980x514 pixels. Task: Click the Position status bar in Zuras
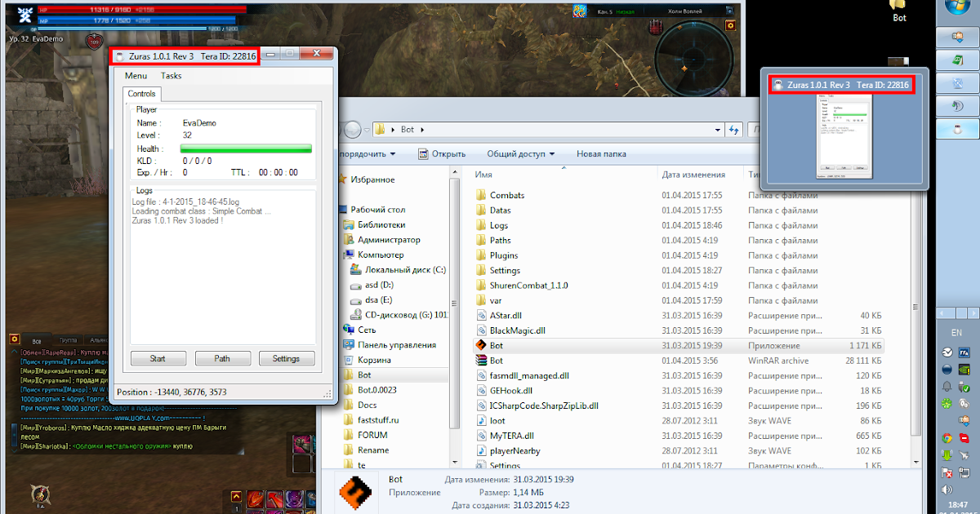pos(223,392)
